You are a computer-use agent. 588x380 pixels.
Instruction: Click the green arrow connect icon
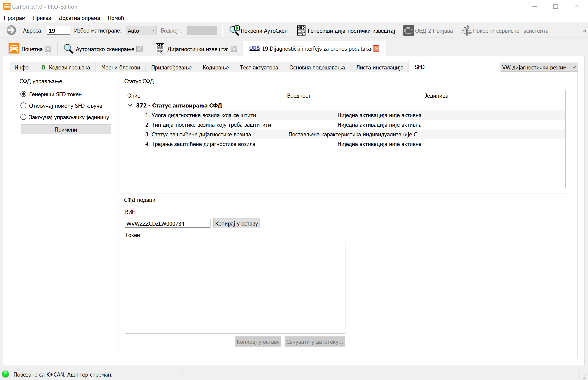[11, 31]
